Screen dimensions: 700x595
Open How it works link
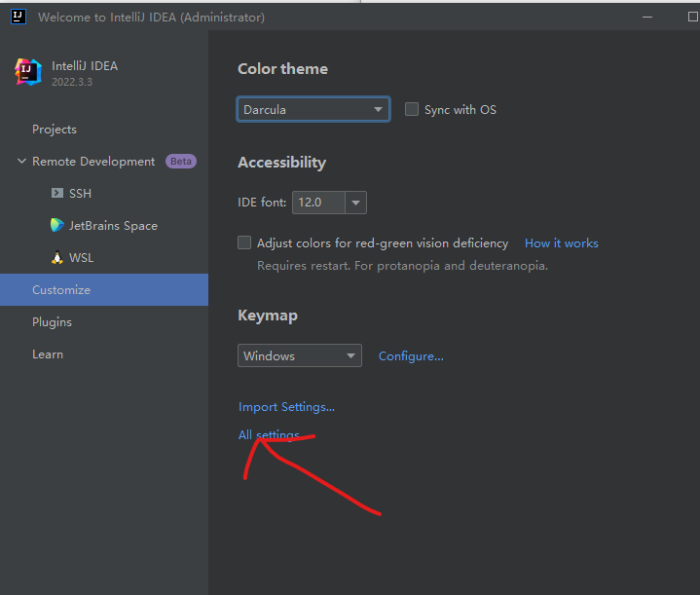pyautogui.click(x=562, y=243)
